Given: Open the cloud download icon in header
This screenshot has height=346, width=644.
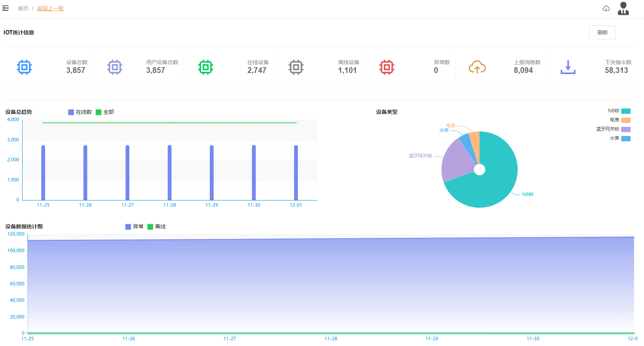Looking at the screenshot, I should pos(606,8).
